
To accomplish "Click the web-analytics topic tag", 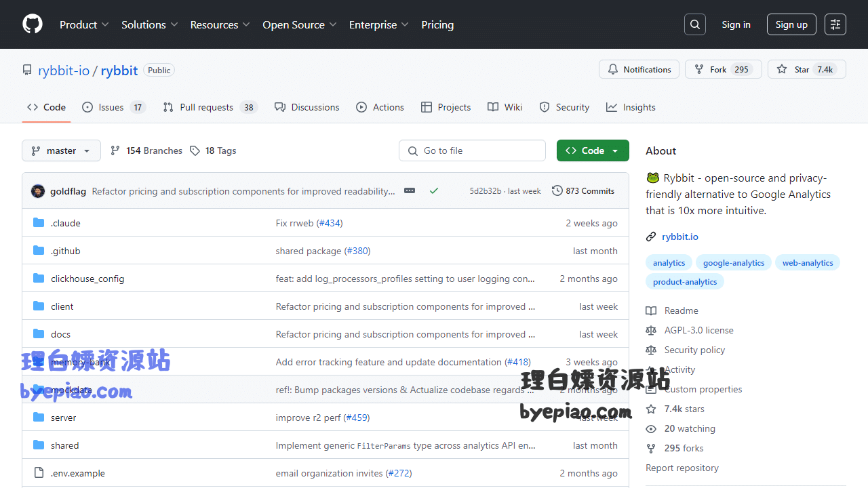I will pyautogui.click(x=808, y=263).
